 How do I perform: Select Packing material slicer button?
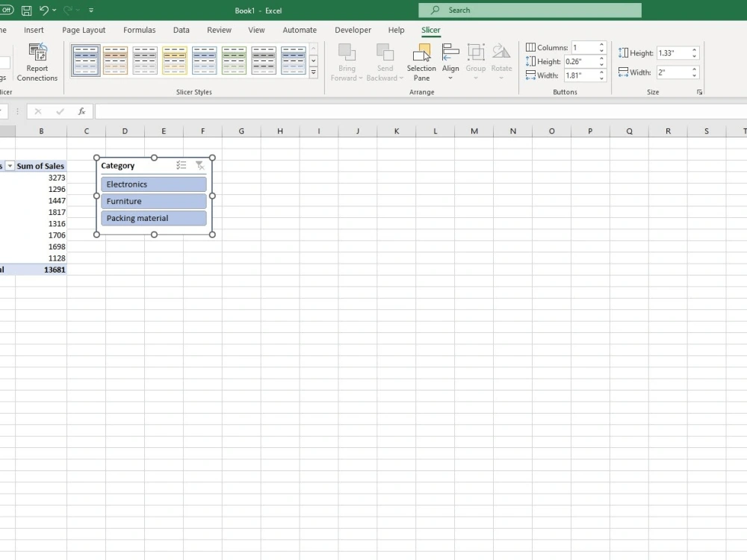(154, 218)
